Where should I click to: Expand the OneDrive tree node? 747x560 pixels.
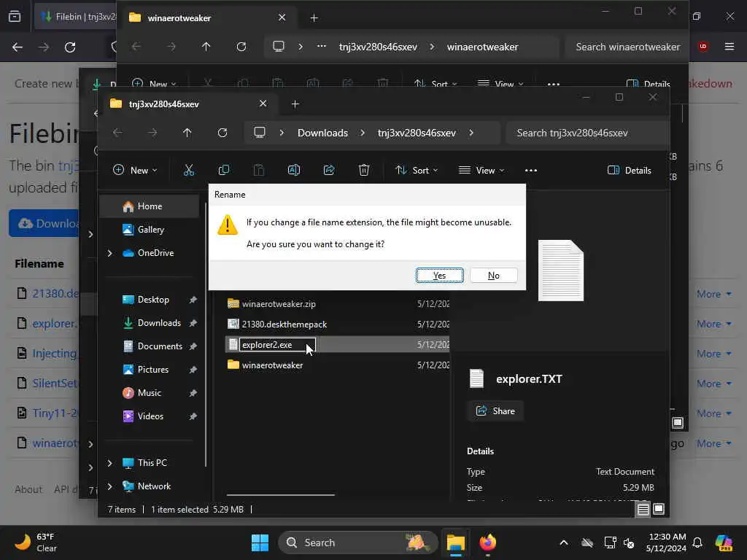[x=110, y=253]
